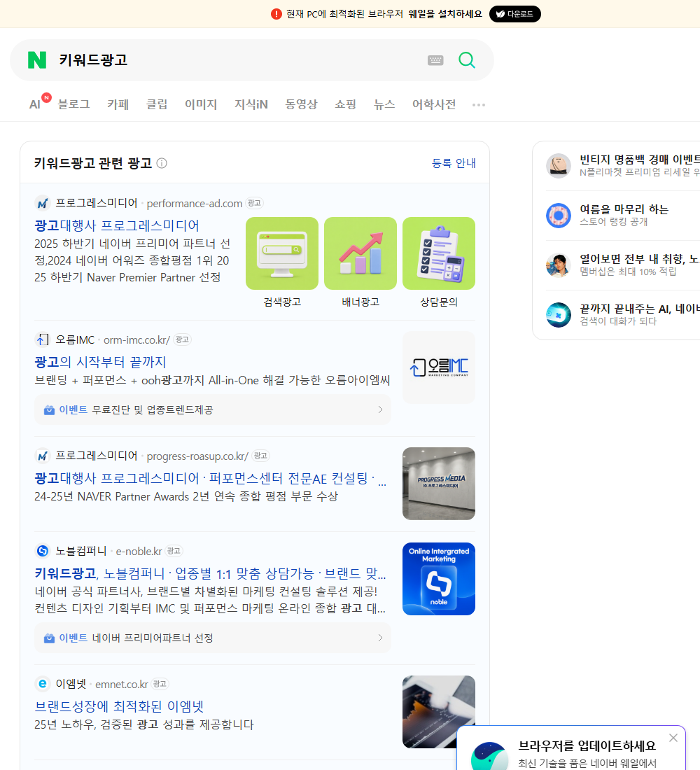Click the event gift icon for 무료진단
The width and height of the screenshot is (700, 770).
pos(49,409)
